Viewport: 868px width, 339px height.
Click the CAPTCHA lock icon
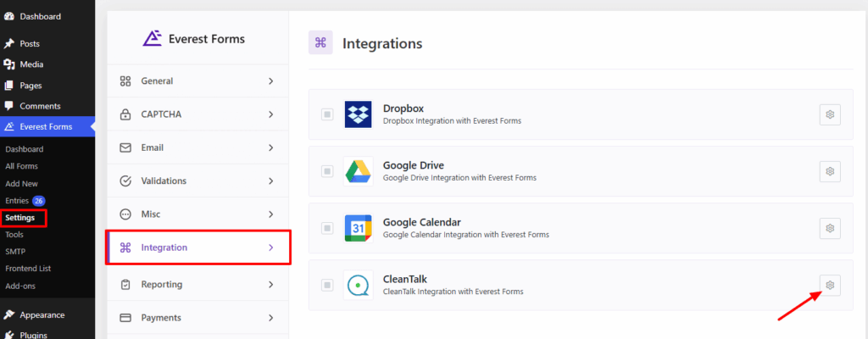click(x=125, y=114)
